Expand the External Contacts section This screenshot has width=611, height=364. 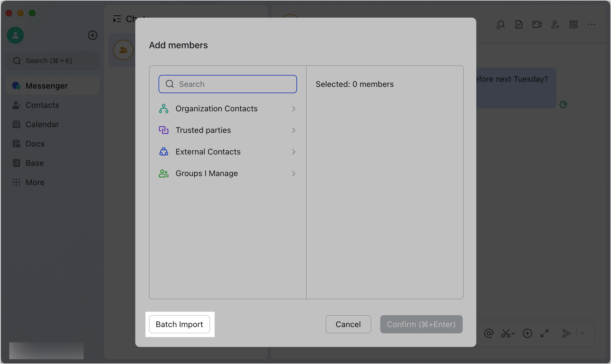(294, 152)
